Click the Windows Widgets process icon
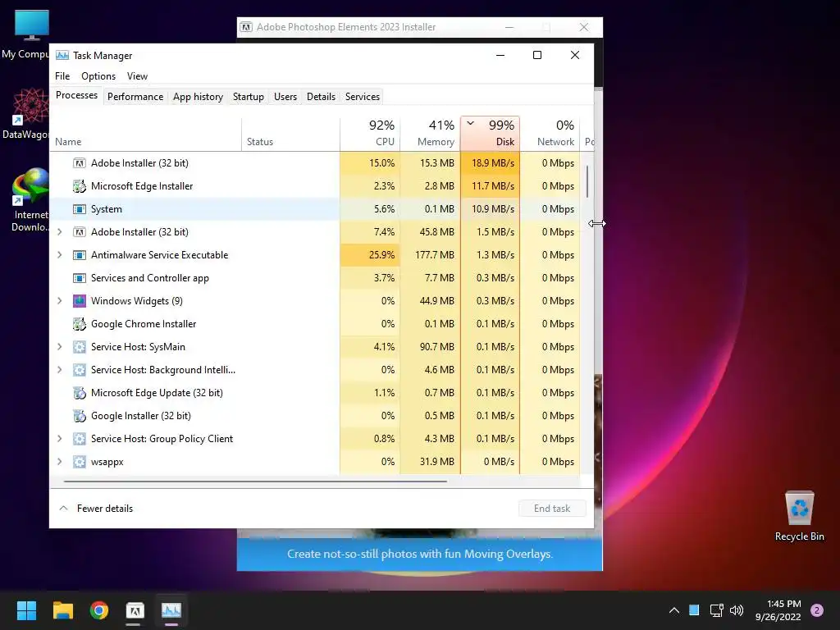The image size is (840, 630). [80, 301]
